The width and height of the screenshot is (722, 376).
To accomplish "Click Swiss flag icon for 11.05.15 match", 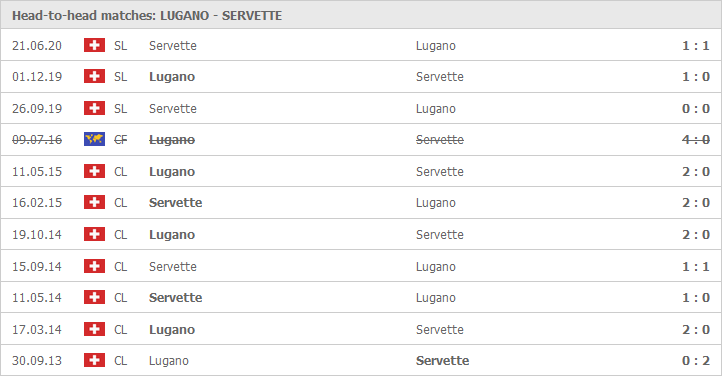I will 94,171.
